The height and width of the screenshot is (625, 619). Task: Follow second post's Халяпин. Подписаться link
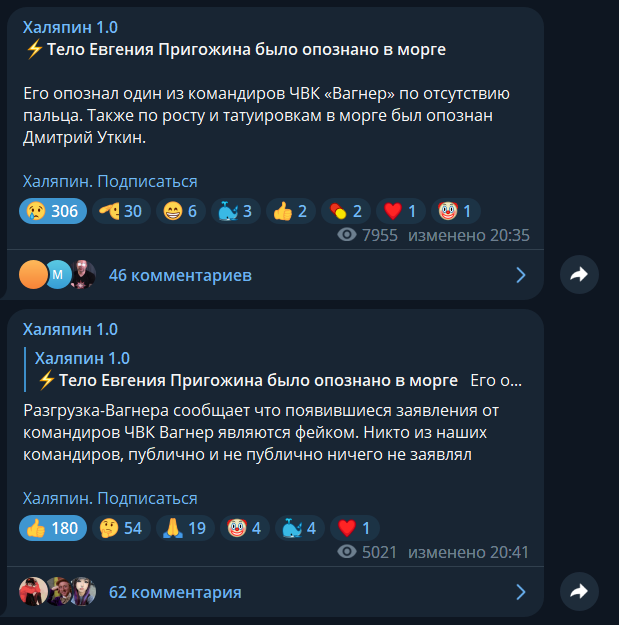(x=110, y=498)
